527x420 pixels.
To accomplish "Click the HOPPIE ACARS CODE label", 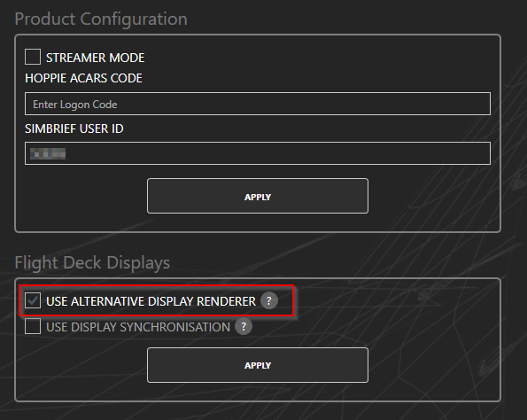I will 83,78.
